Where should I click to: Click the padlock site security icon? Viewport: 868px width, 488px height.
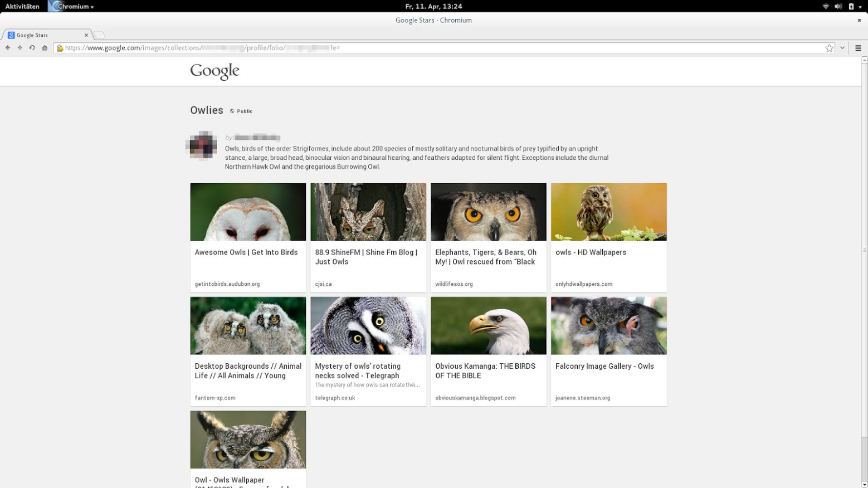point(60,48)
